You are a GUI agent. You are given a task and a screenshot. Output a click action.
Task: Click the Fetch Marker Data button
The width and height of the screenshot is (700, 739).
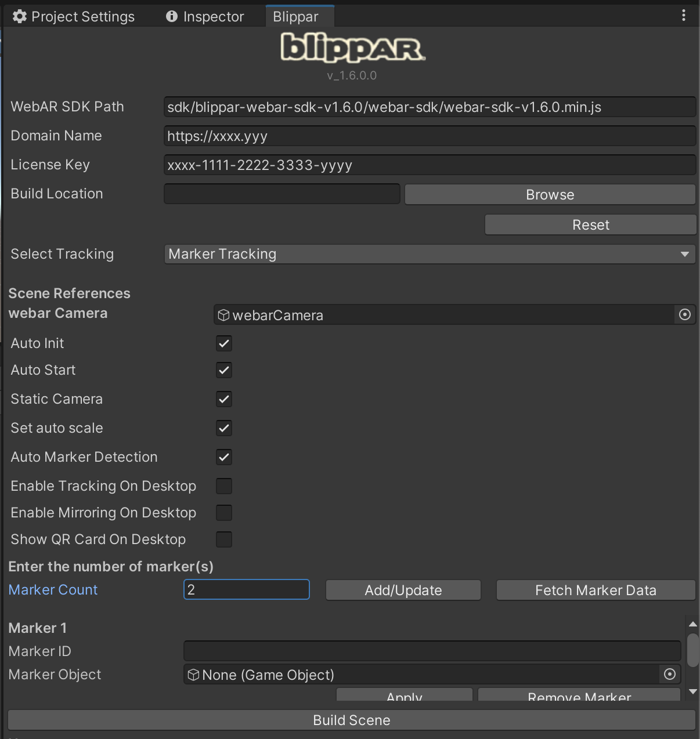tap(596, 591)
